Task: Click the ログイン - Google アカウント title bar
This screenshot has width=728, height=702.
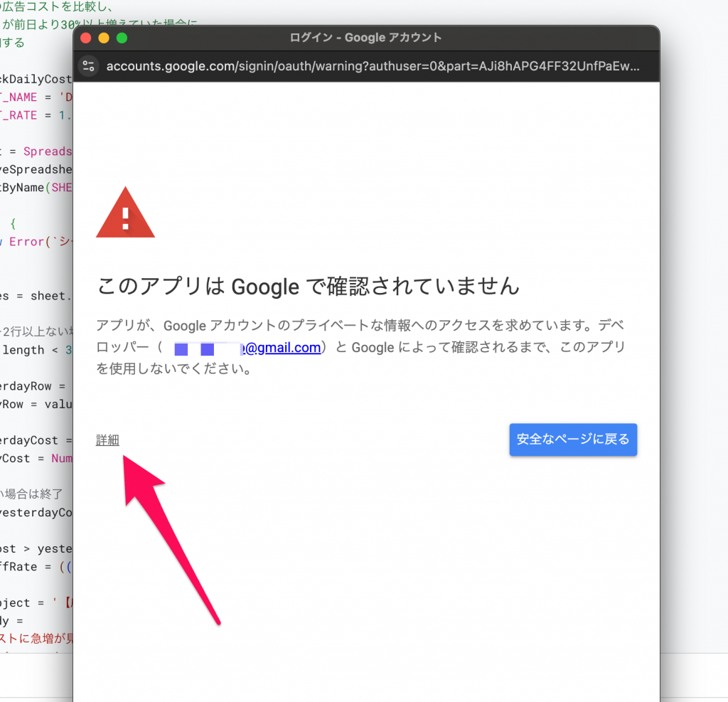Action: (365, 38)
